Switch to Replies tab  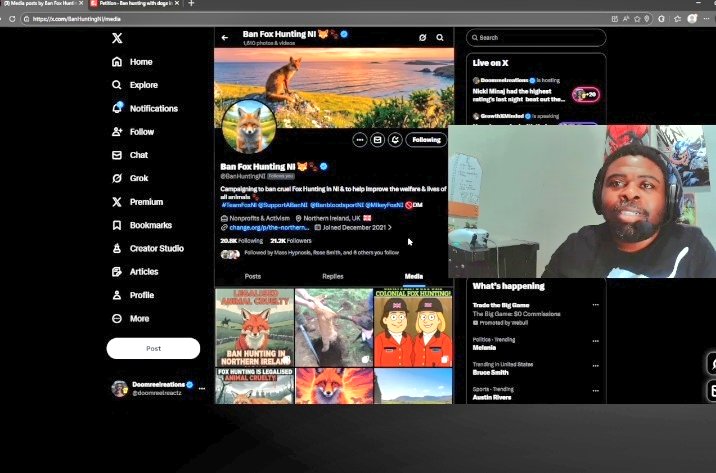tap(332, 276)
